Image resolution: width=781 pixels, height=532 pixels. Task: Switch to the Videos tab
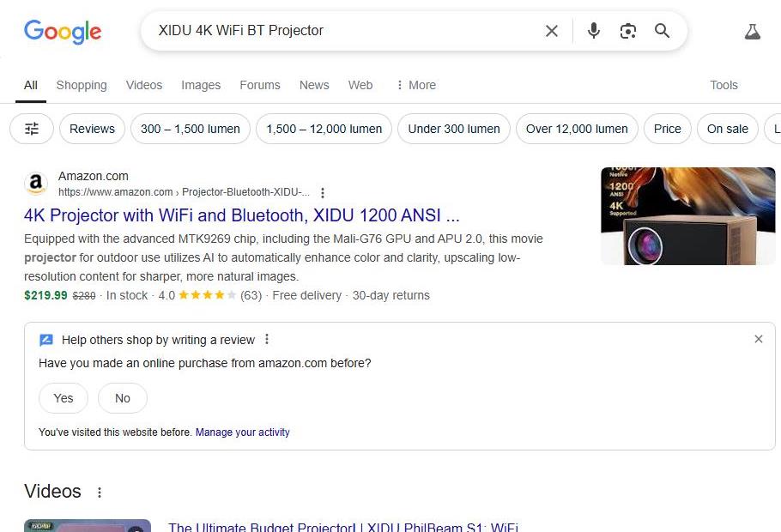click(x=144, y=85)
